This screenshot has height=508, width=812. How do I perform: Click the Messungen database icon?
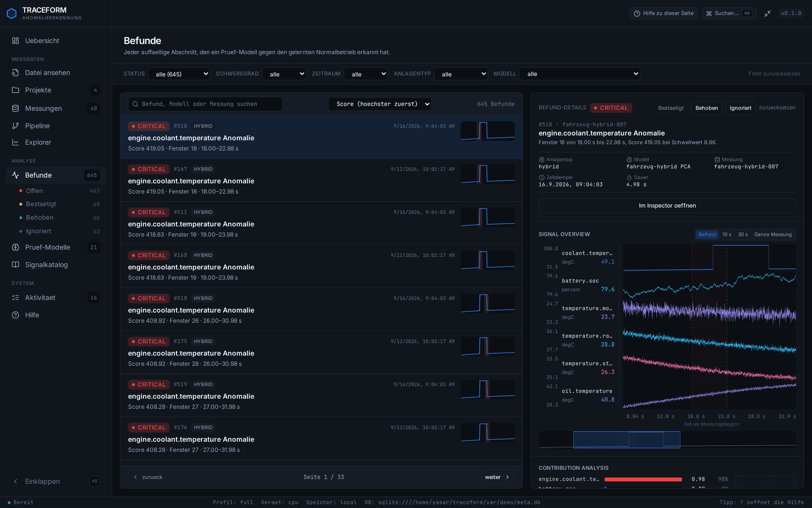(x=15, y=109)
